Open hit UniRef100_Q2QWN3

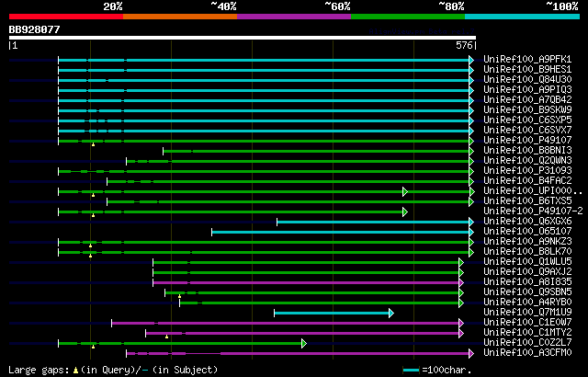point(527,161)
